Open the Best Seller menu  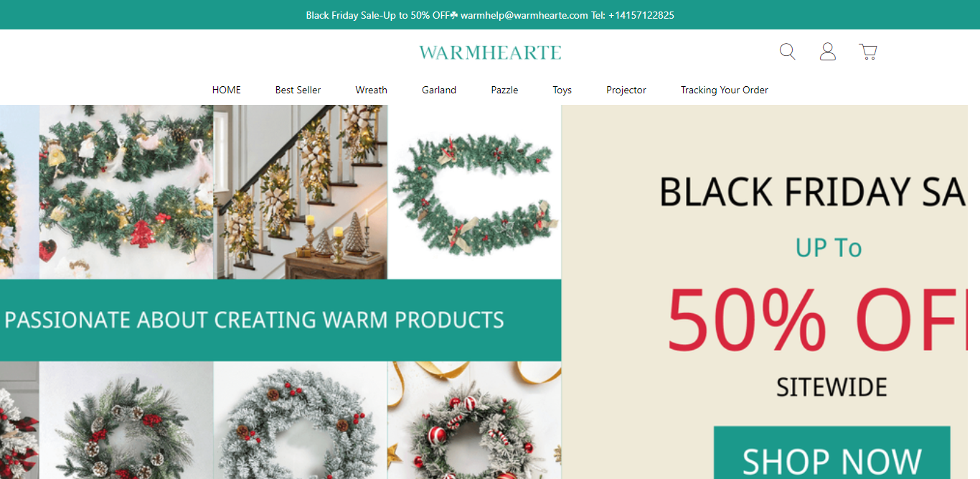[298, 90]
